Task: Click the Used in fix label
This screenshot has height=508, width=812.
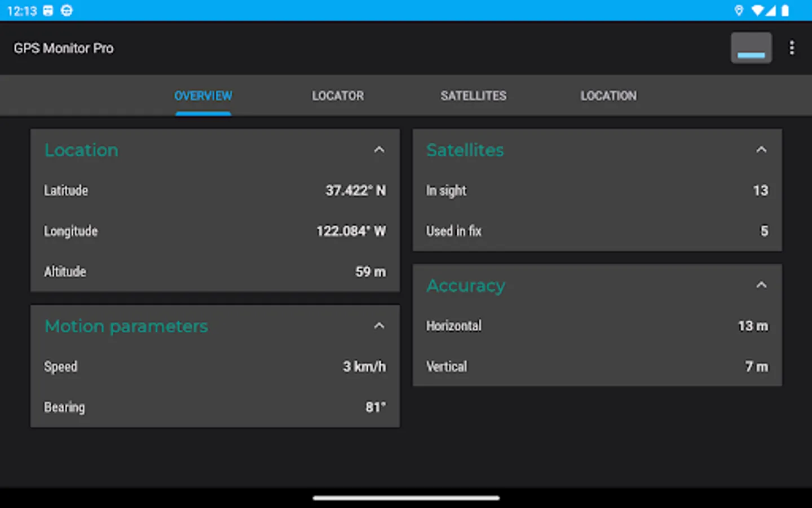Action: (454, 231)
